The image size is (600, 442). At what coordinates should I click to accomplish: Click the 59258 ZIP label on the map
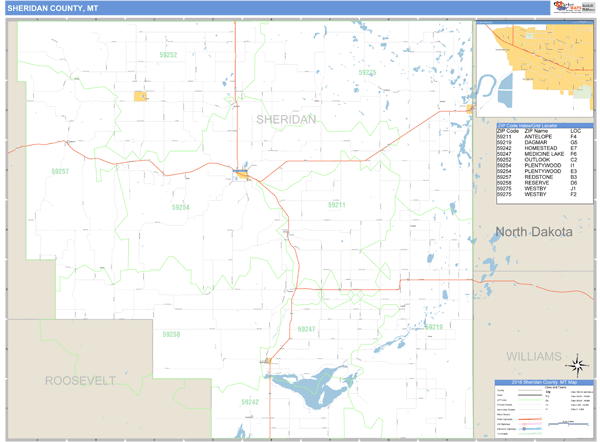pyautogui.click(x=172, y=335)
